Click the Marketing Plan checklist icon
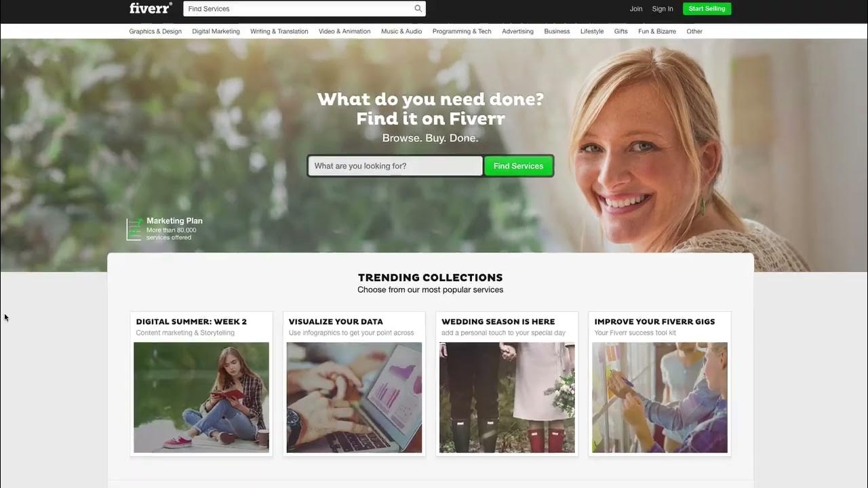 tap(135, 229)
